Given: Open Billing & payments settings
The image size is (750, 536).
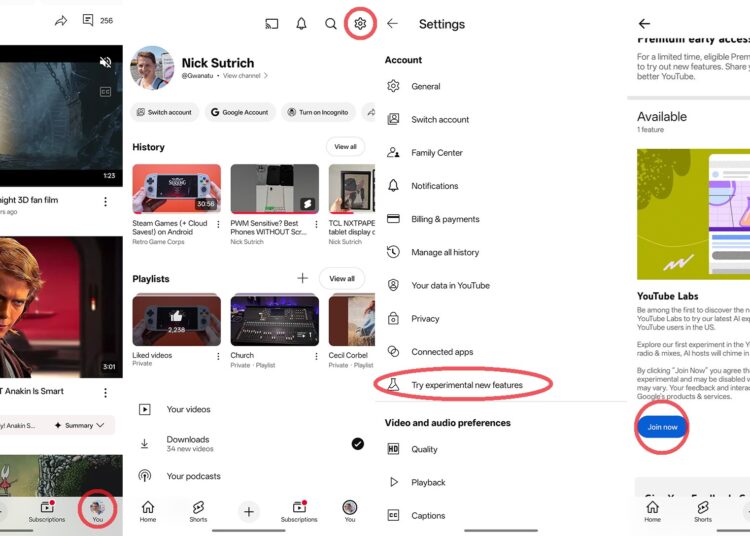Looking at the screenshot, I should (x=501, y=219).
